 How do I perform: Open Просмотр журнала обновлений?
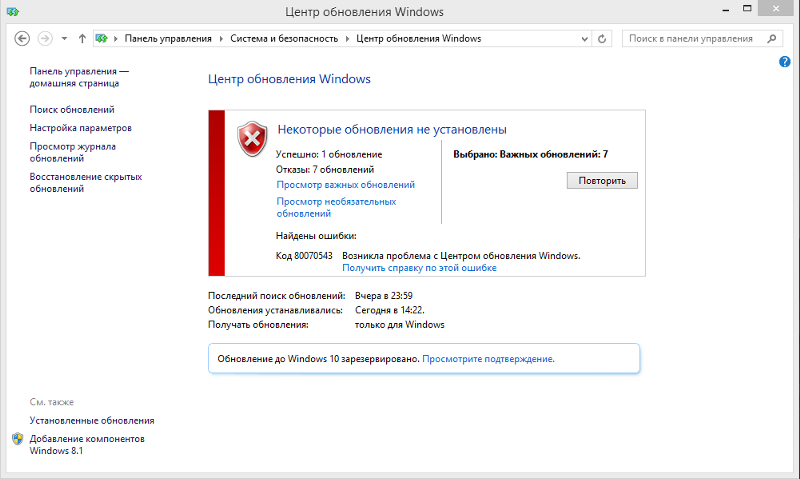[x=72, y=152]
